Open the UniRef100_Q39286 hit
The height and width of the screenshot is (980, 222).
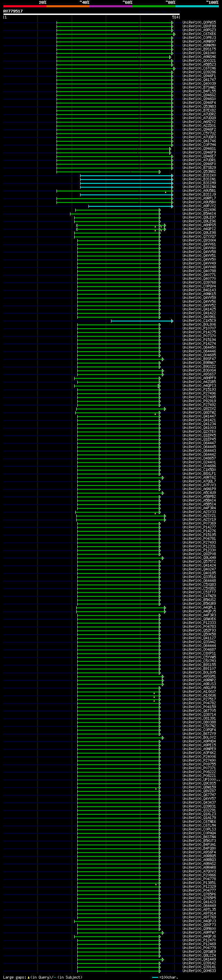click(199, 72)
